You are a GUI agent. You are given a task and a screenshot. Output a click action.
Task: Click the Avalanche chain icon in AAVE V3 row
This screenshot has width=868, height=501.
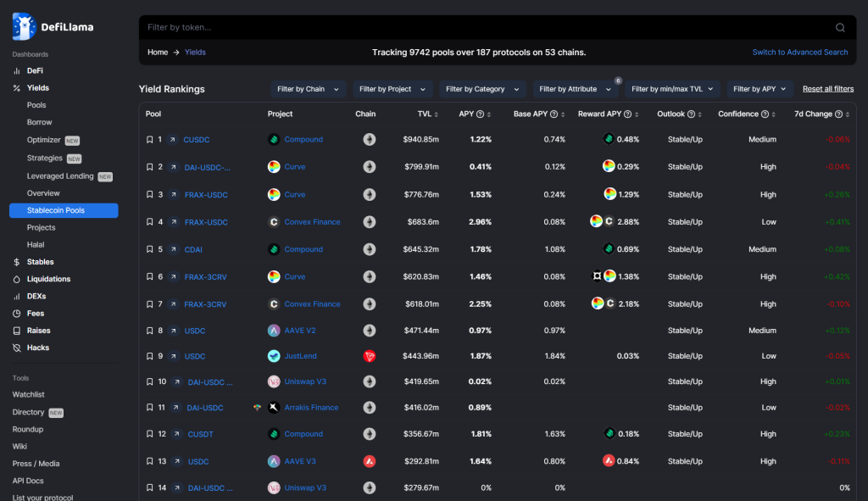click(x=370, y=461)
